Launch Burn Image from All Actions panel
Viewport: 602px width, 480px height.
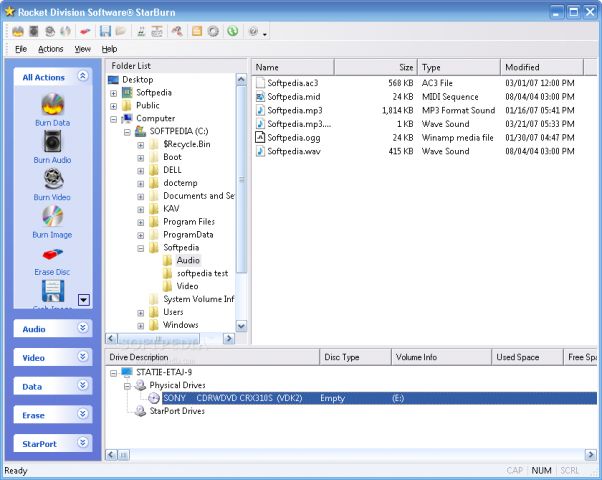(52, 222)
